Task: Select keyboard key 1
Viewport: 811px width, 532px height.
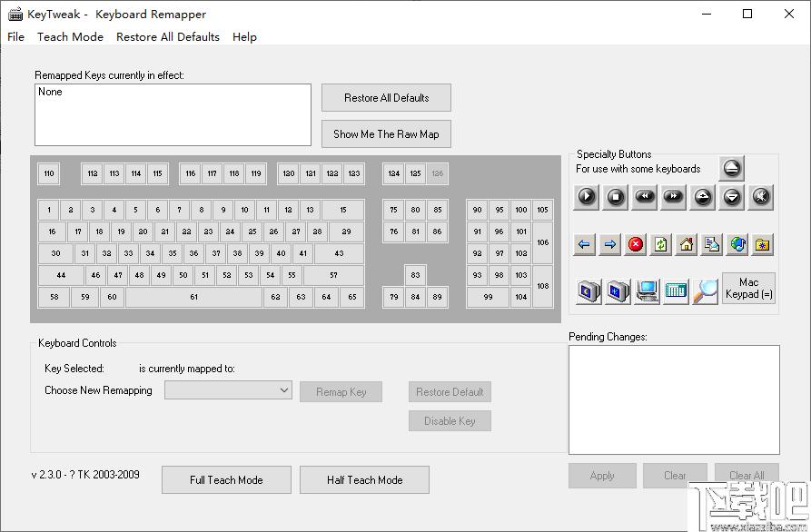Action: pos(49,210)
